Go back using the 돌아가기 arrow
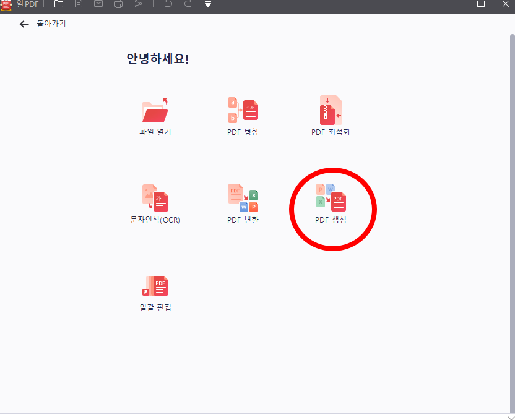Viewport: 515px width, 420px height. pos(24,24)
